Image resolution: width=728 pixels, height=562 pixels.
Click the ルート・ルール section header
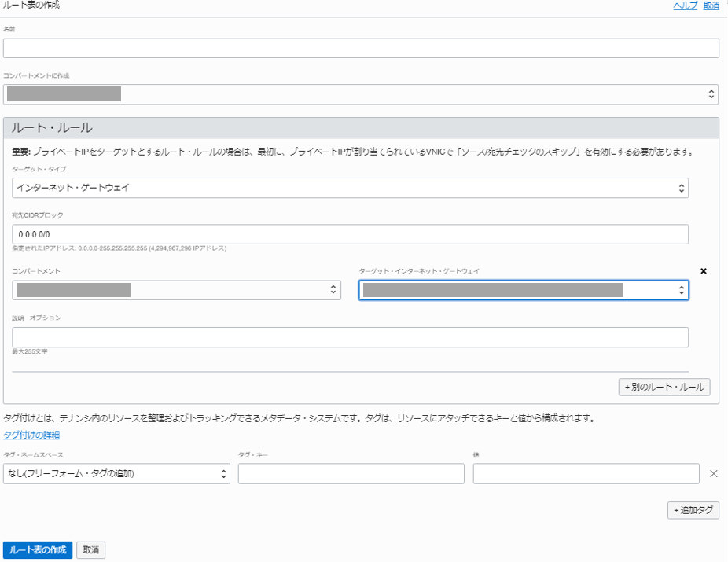(361, 127)
